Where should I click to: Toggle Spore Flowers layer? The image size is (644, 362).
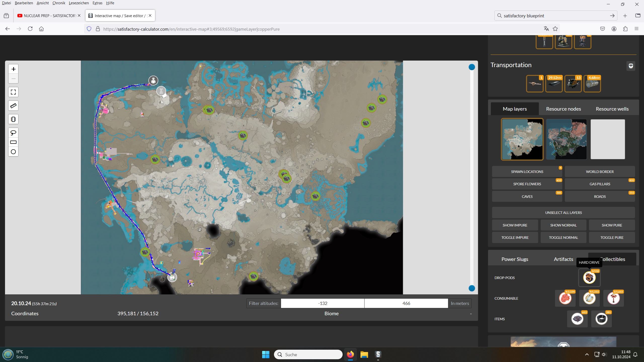(x=527, y=184)
